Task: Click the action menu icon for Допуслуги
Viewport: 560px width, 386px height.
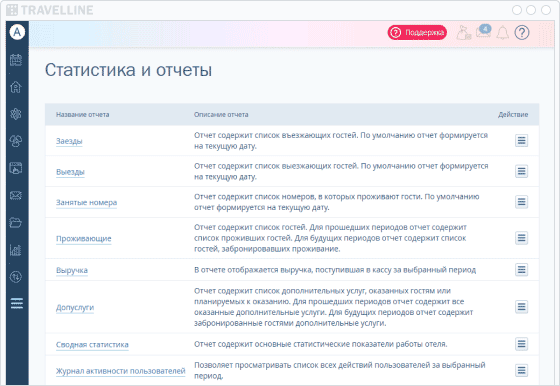Action: [x=521, y=307]
